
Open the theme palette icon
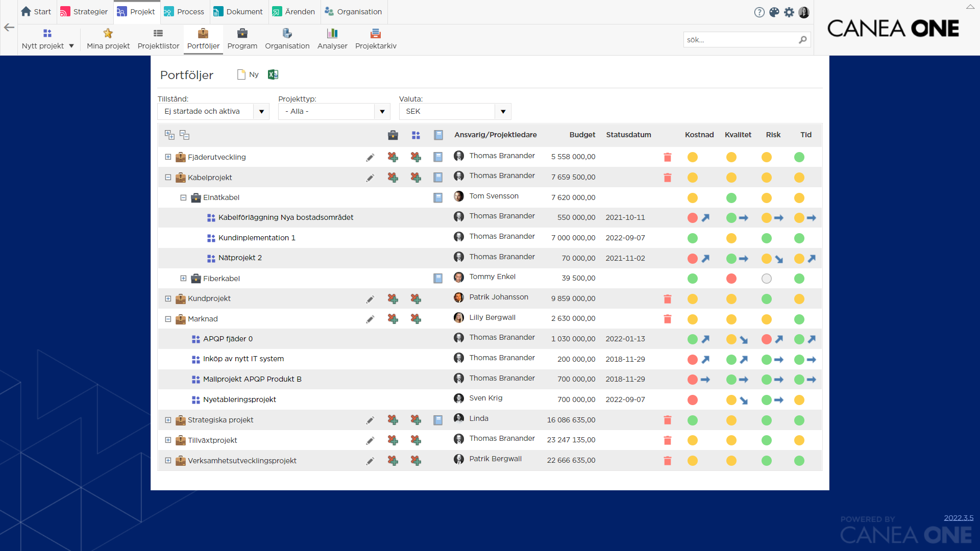774,12
